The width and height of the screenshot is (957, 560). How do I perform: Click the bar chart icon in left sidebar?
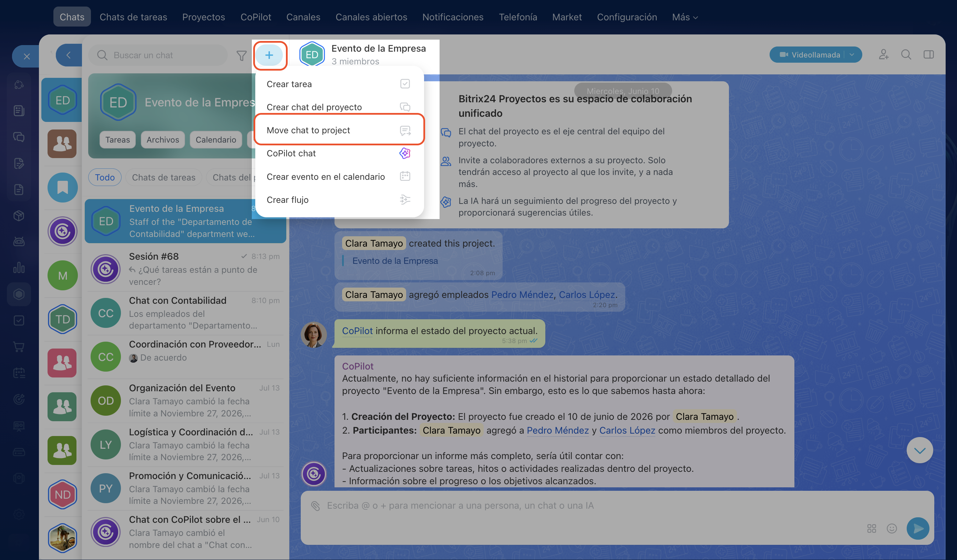click(x=19, y=268)
